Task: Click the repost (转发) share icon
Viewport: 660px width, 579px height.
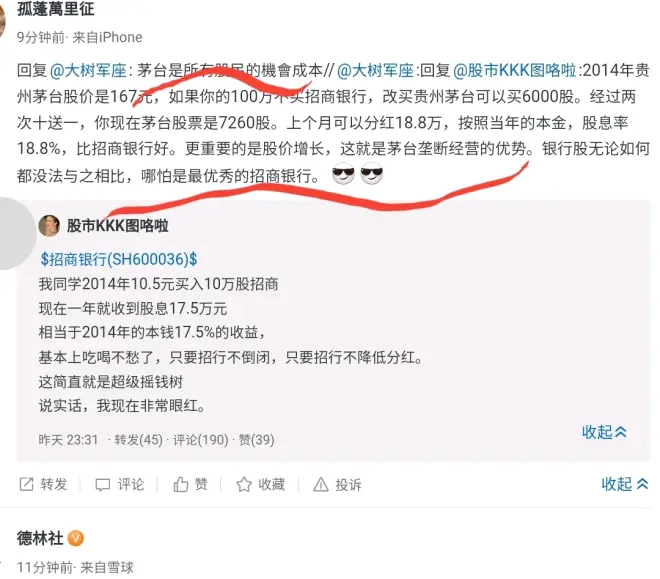Action: point(27,484)
